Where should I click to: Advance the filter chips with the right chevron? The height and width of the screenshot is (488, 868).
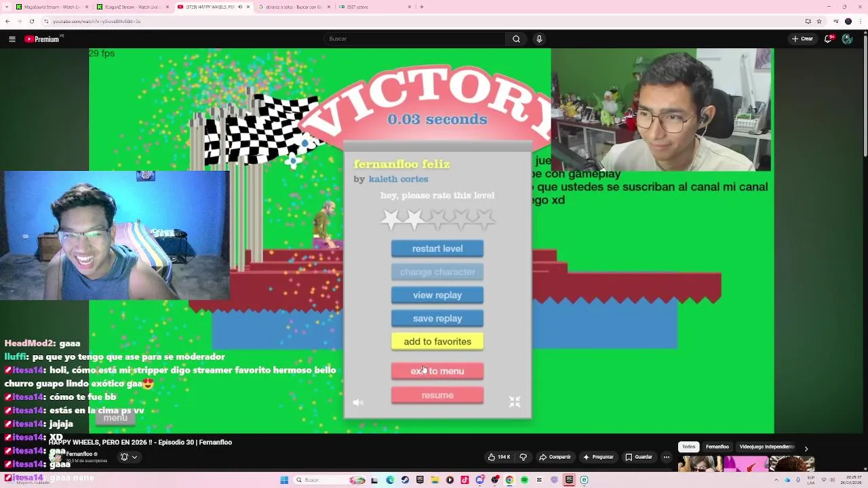(806, 448)
